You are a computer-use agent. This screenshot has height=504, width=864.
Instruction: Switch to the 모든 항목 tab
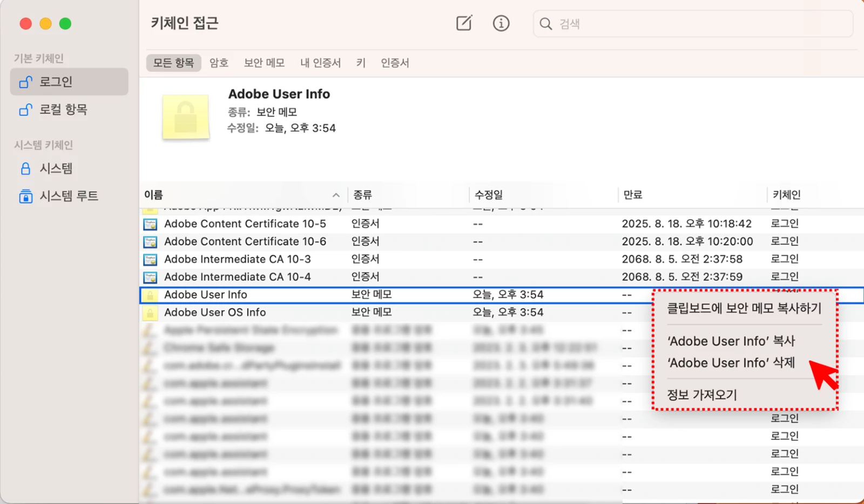tap(173, 63)
